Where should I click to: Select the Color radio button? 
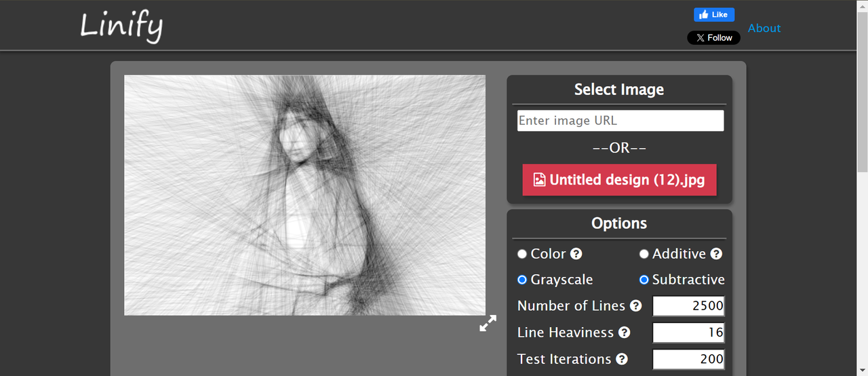click(x=522, y=254)
